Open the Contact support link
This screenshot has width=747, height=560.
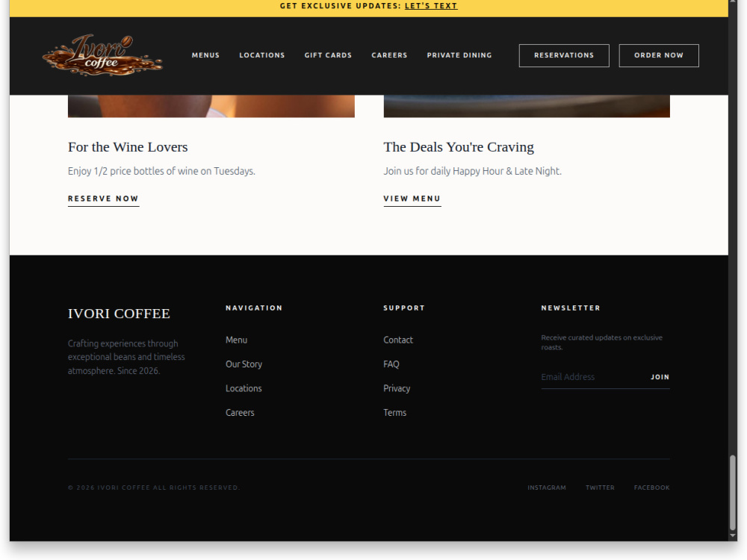(x=398, y=340)
